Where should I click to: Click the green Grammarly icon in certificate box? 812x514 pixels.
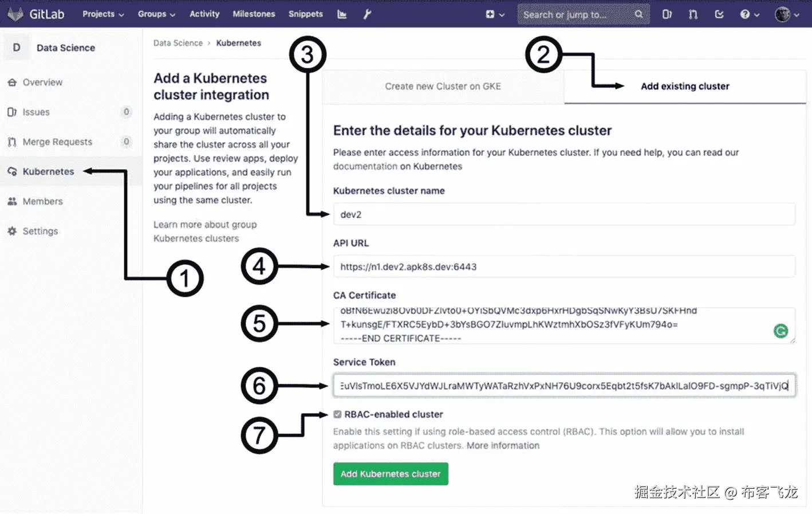pyautogui.click(x=781, y=331)
